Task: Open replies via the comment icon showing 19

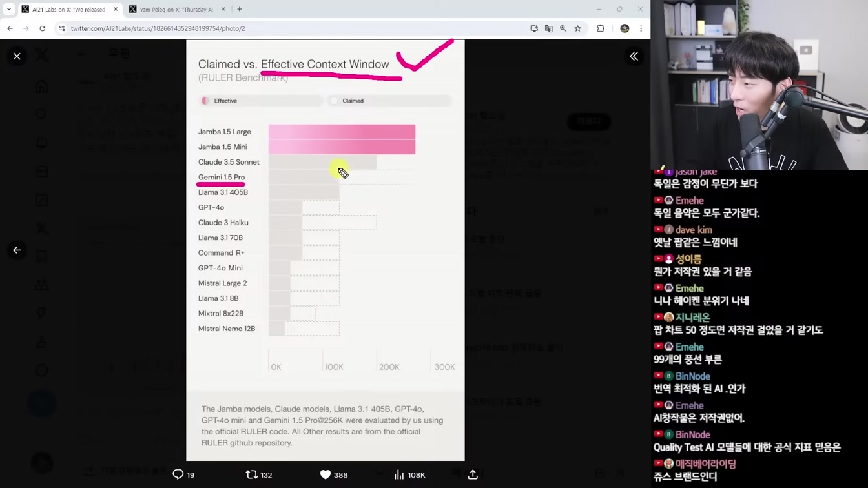Action: [183, 474]
